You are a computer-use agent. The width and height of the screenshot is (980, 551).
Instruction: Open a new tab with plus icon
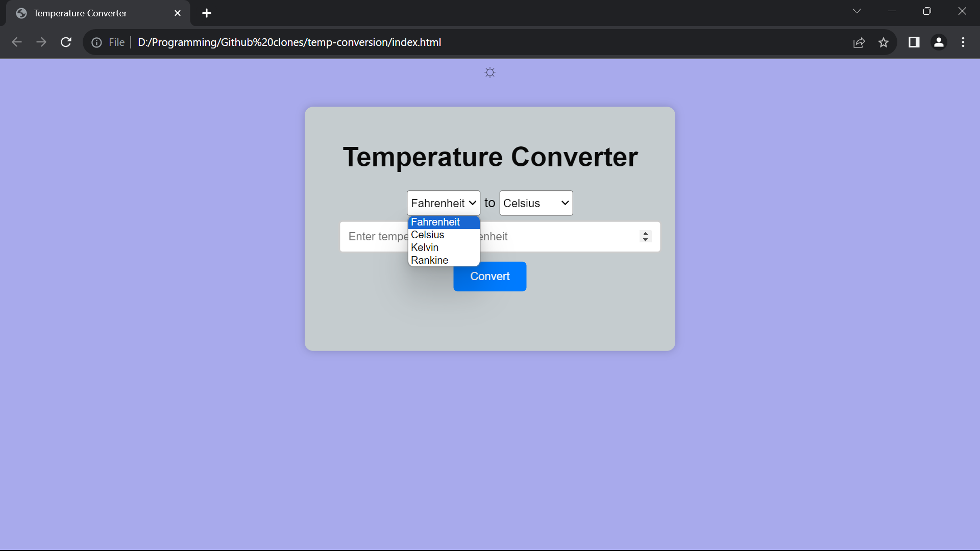206,13
